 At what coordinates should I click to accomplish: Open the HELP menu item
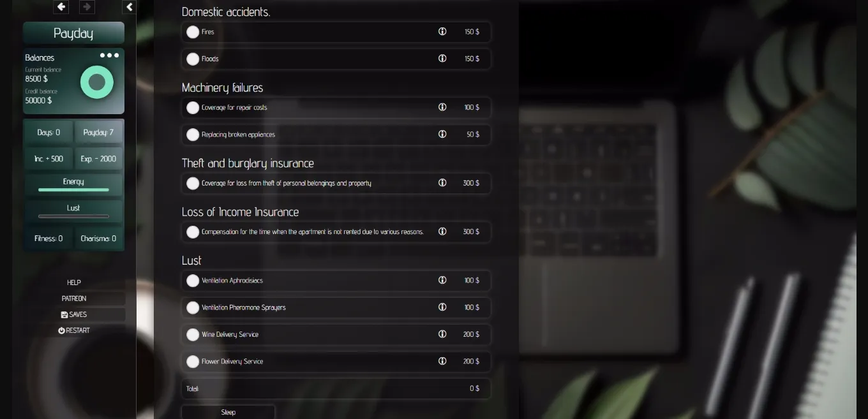click(74, 283)
